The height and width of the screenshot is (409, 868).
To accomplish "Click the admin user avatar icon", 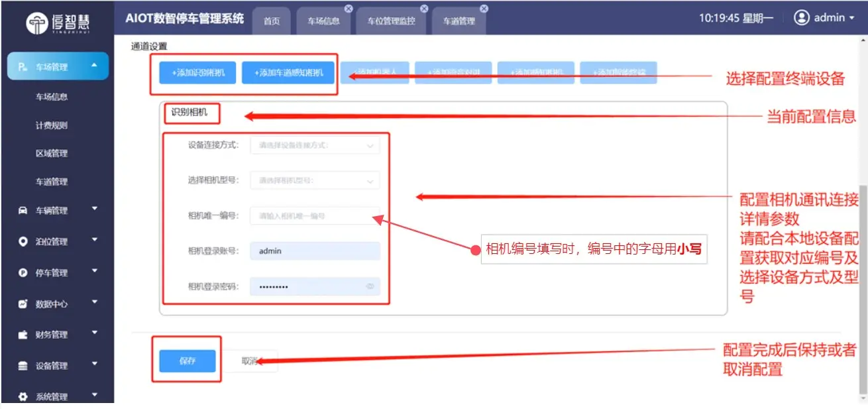I will (x=802, y=18).
